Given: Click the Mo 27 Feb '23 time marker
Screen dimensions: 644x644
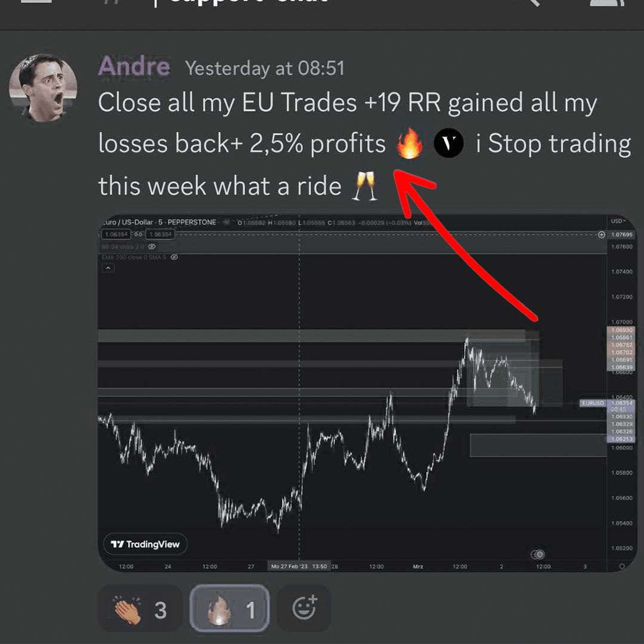Looking at the screenshot, I should pyautogui.click(x=299, y=566).
